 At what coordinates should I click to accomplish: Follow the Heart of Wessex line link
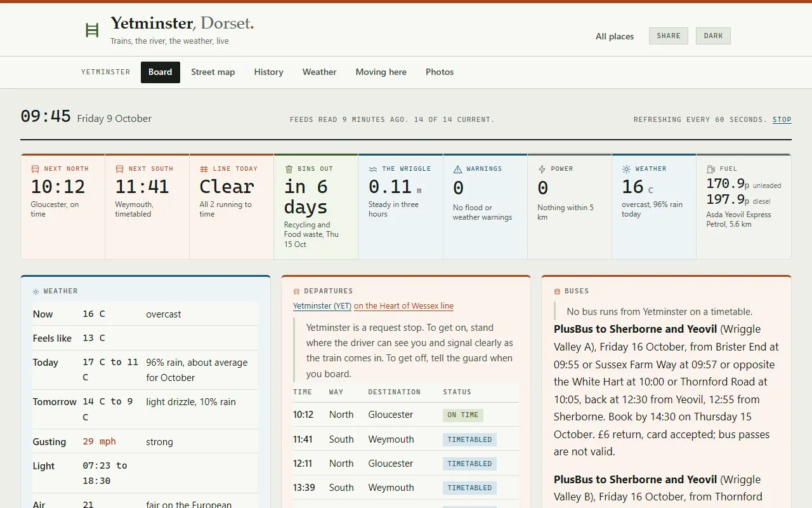403,305
